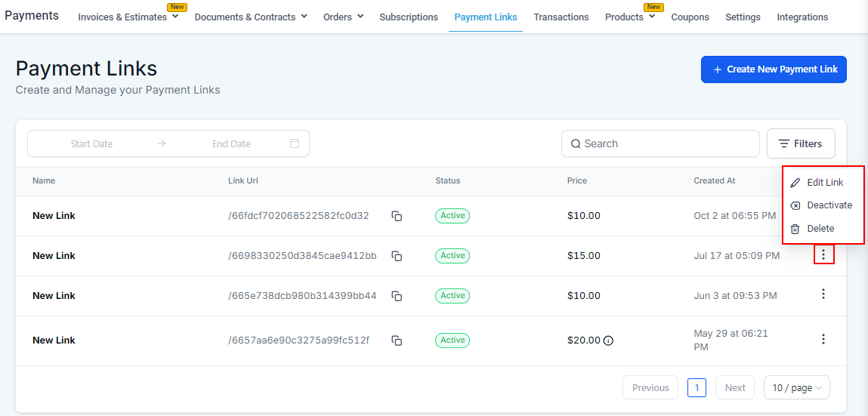868x416 pixels.
Task: Select Edit Link from the context menu
Action: [824, 183]
